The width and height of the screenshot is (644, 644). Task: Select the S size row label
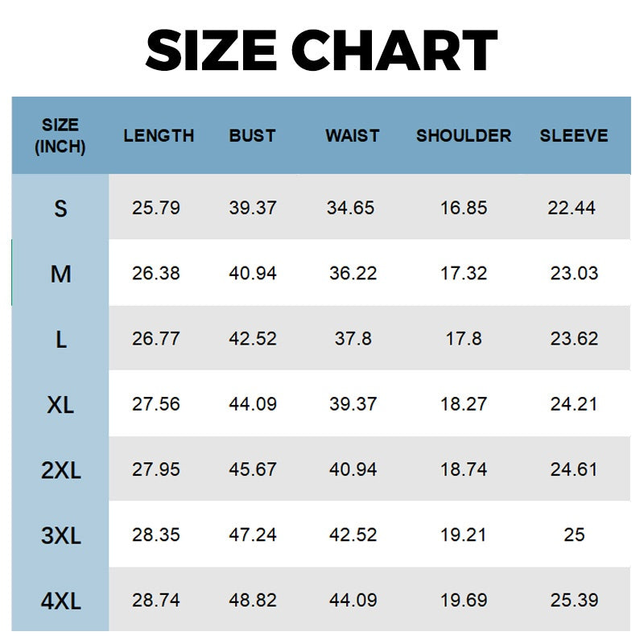[60, 208]
